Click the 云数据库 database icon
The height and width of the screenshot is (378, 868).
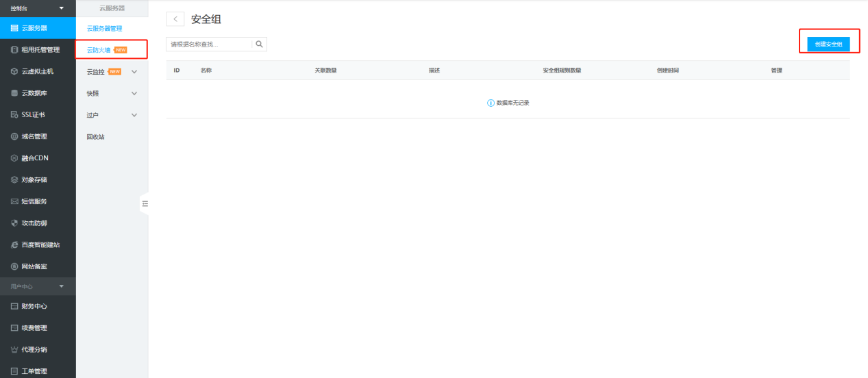pyautogui.click(x=14, y=93)
